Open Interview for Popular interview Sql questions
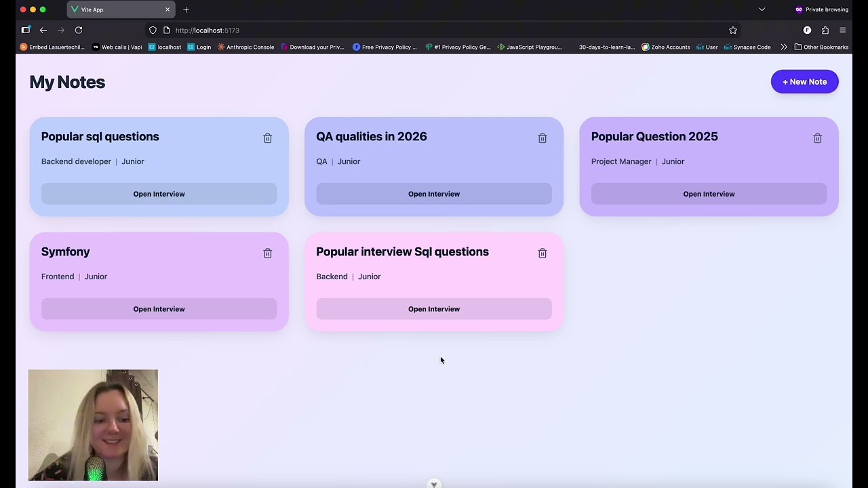Screen dimensions: 868x488 click(434, 309)
